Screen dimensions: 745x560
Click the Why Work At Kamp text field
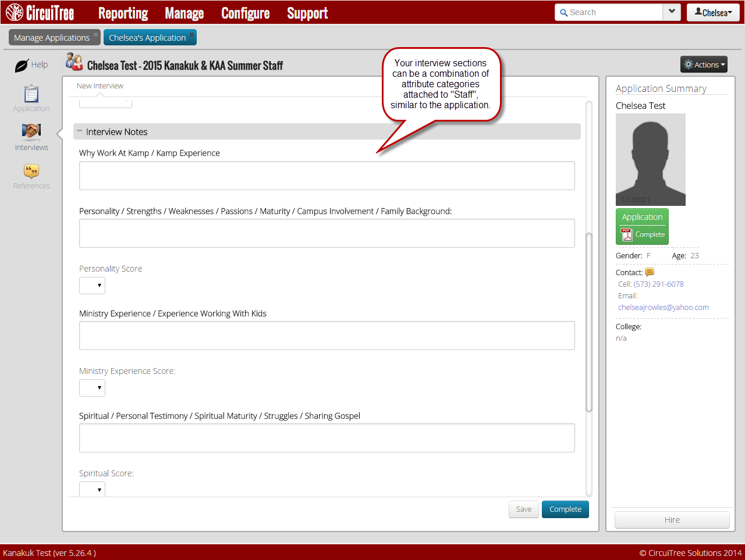pyautogui.click(x=327, y=176)
